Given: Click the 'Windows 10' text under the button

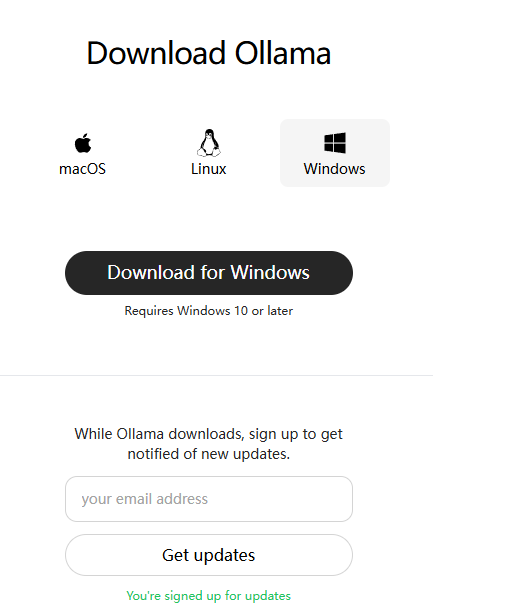Looking at the screenshot, I should pos(212,311).
